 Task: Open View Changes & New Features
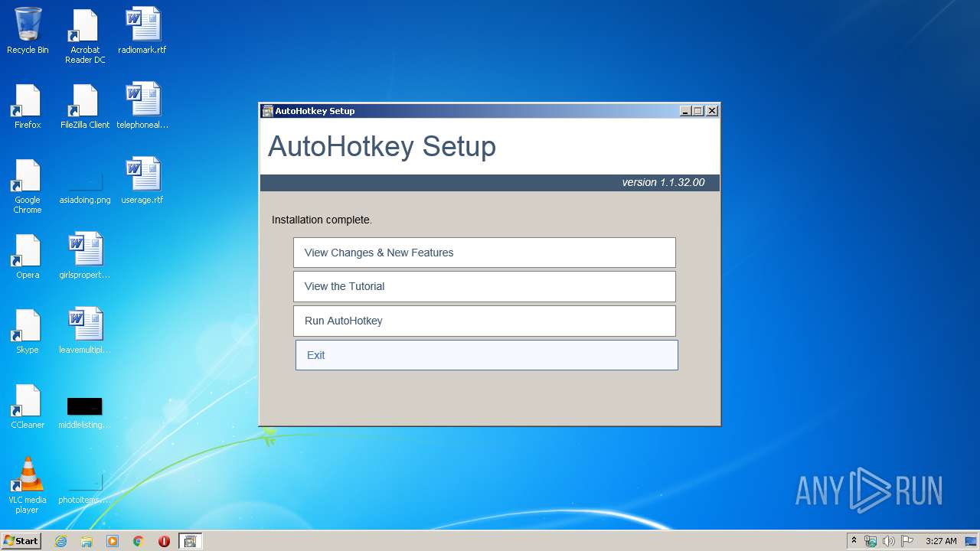coord(484,253)
